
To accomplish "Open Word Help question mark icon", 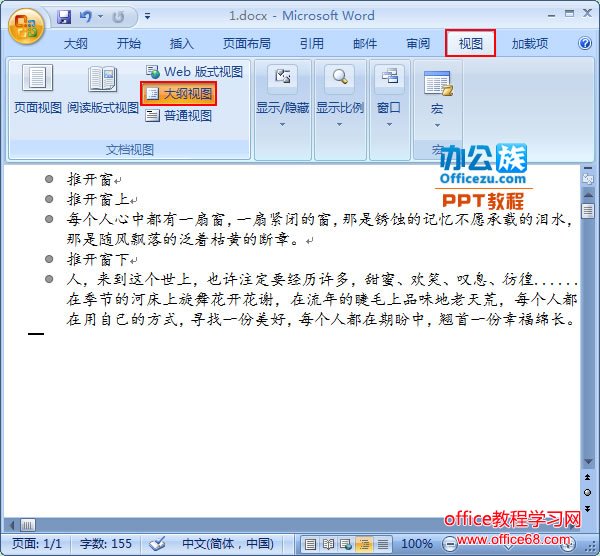I will click(584, 43).
